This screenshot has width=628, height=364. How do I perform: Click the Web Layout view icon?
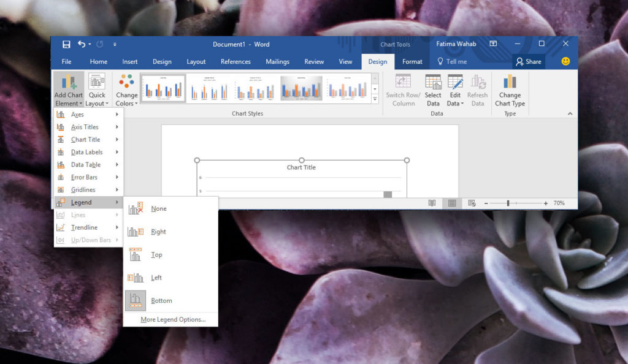pos(472,203)
